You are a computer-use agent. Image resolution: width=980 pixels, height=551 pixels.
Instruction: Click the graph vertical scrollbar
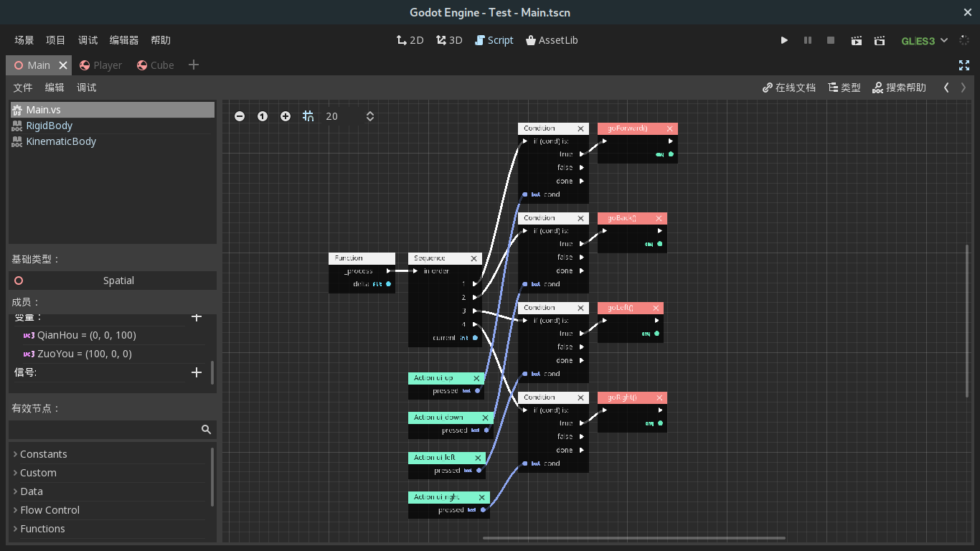pos(967,321)
